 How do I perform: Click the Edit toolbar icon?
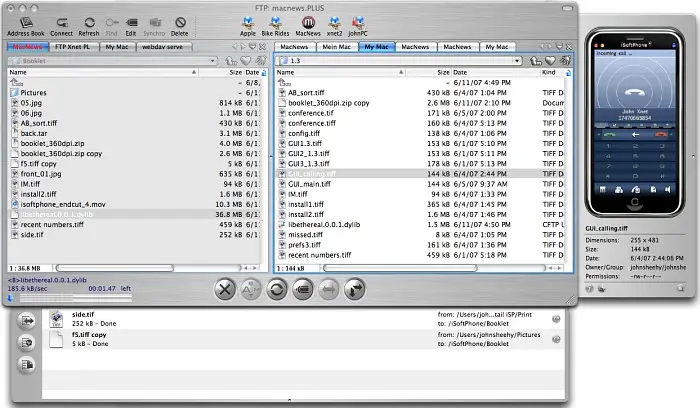click(131, 26)
